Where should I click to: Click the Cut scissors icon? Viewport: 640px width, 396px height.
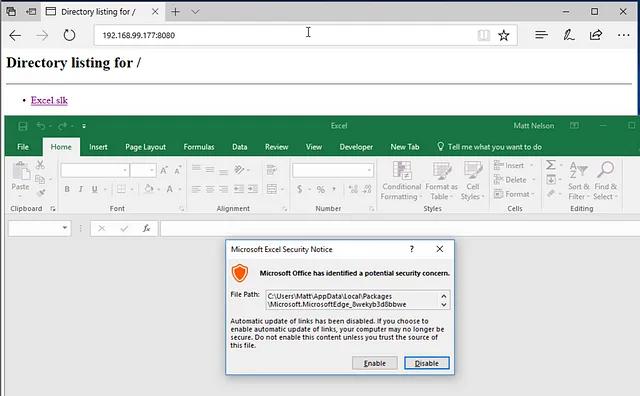40,165
